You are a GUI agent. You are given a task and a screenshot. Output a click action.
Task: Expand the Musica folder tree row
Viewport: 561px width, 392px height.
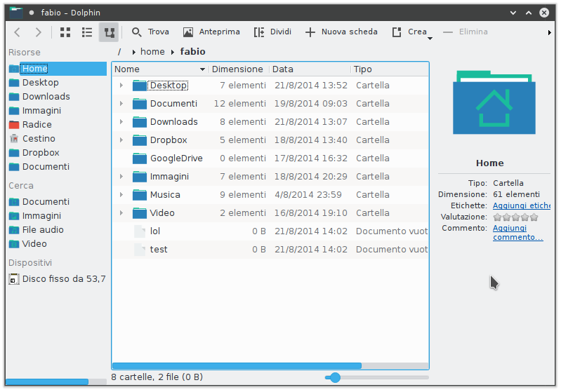(121, 195)
